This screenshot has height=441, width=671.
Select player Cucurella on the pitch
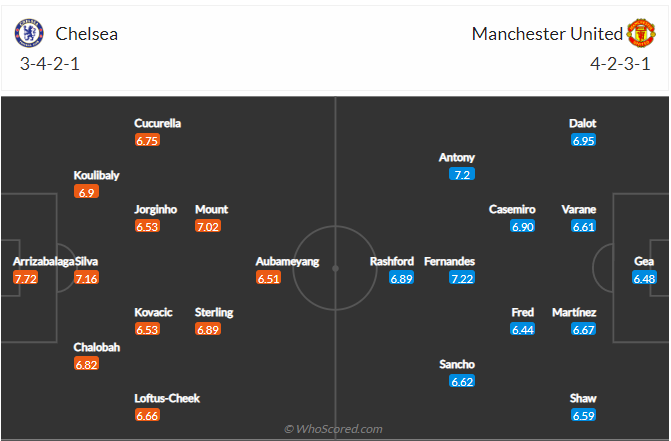pyautogui.click(x=158, y=123)
